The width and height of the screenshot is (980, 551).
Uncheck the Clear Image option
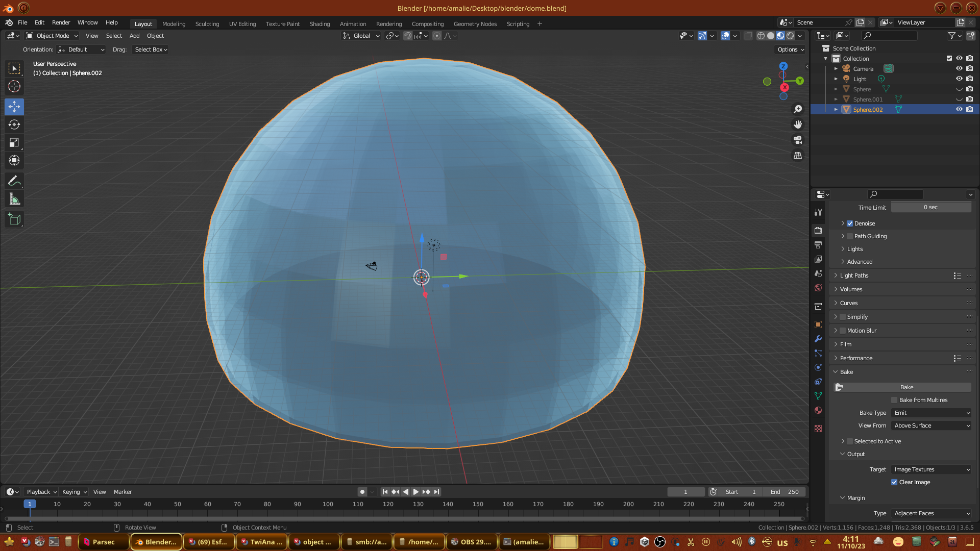pos(894,482)
